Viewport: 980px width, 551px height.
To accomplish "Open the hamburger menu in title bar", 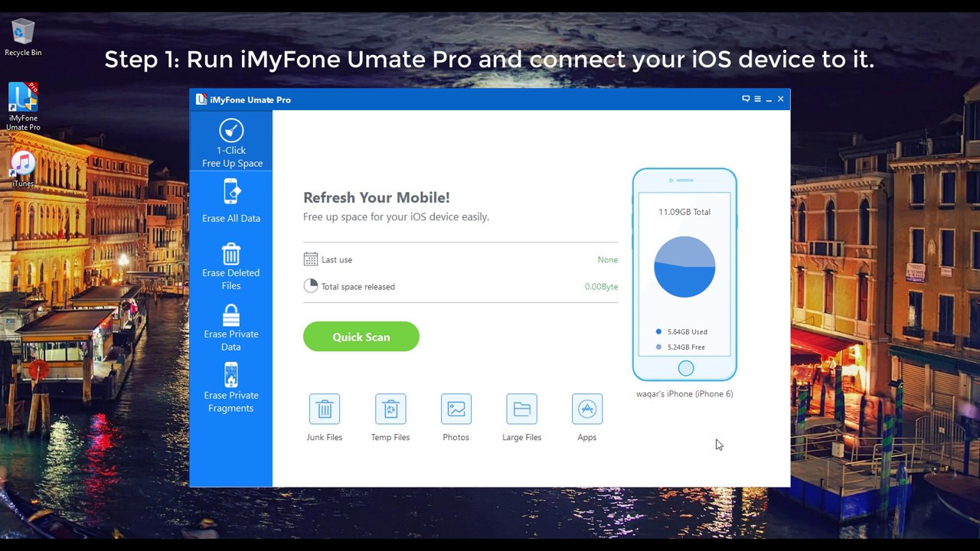I will pyautogui.click(x=757, y=99).
